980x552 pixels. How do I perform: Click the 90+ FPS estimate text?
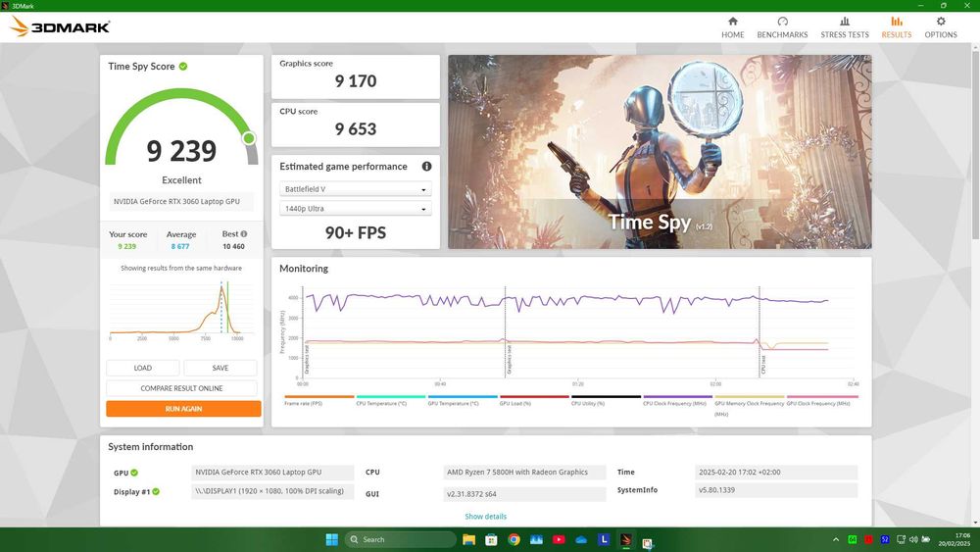point(355,233)
